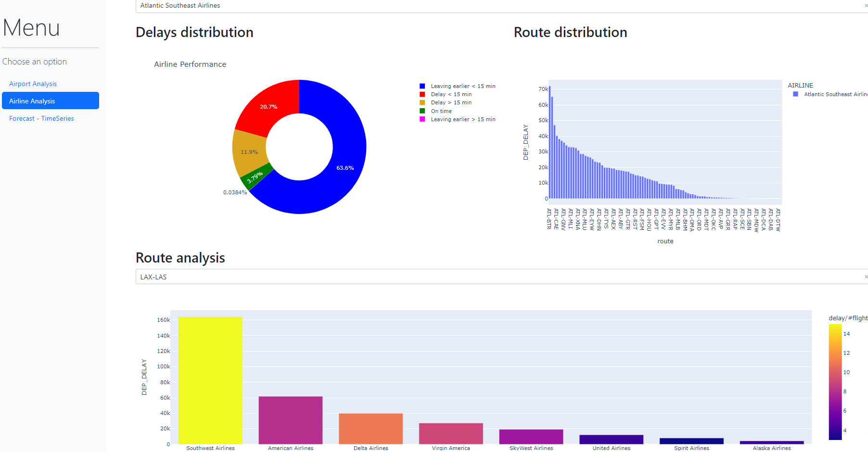Image resolution: width=868 pixels, height=452 pixels.
Task: Click the gold 11.9% donut slice
Action: coord(249,152)
